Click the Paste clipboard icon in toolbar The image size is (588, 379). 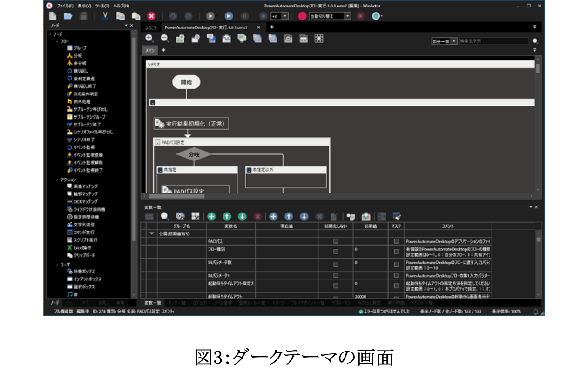tap(136, 16)
